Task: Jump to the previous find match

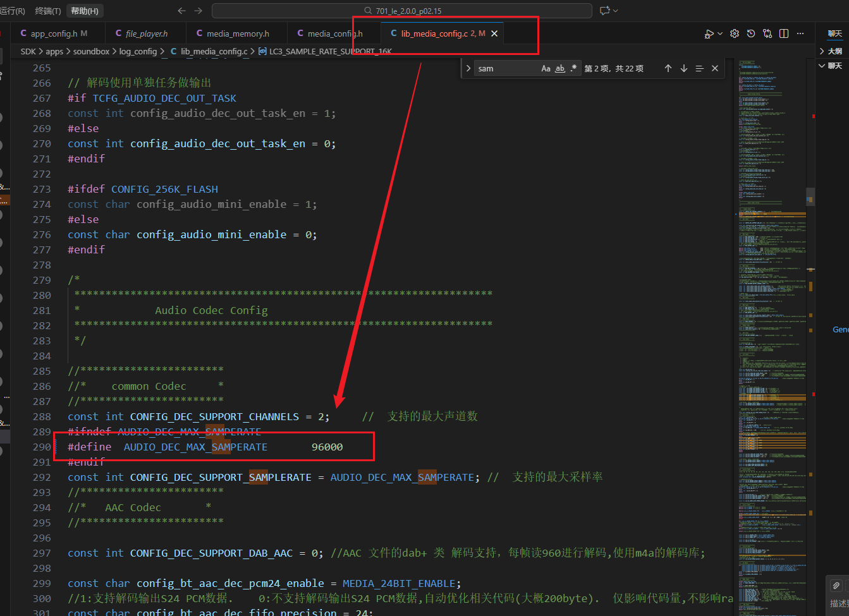Action: coord(668,68)
